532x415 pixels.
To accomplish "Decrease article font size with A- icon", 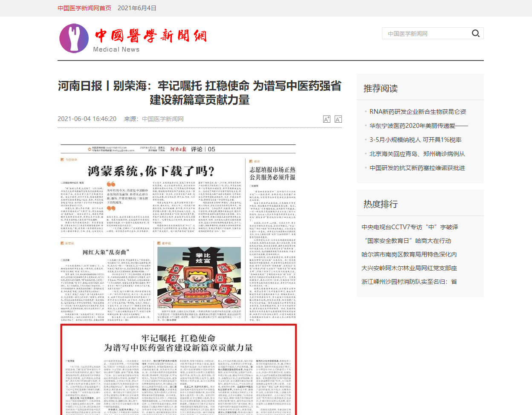I will [338, 119].
